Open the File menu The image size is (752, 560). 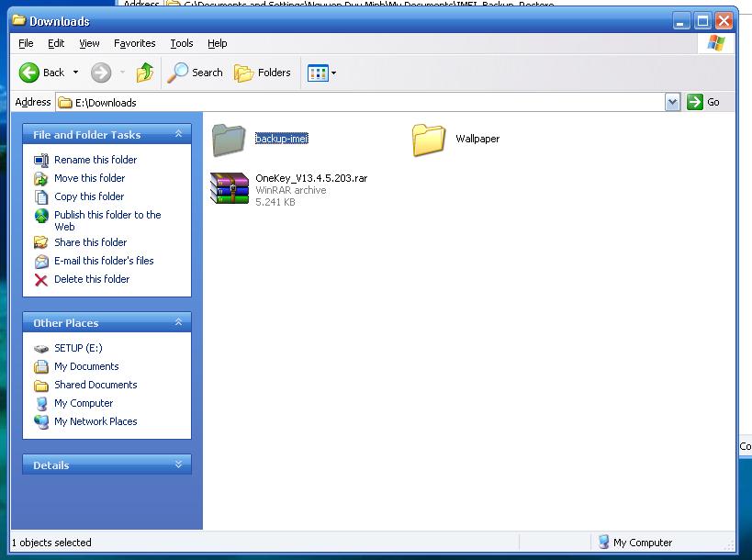click(x=26, y=43)
